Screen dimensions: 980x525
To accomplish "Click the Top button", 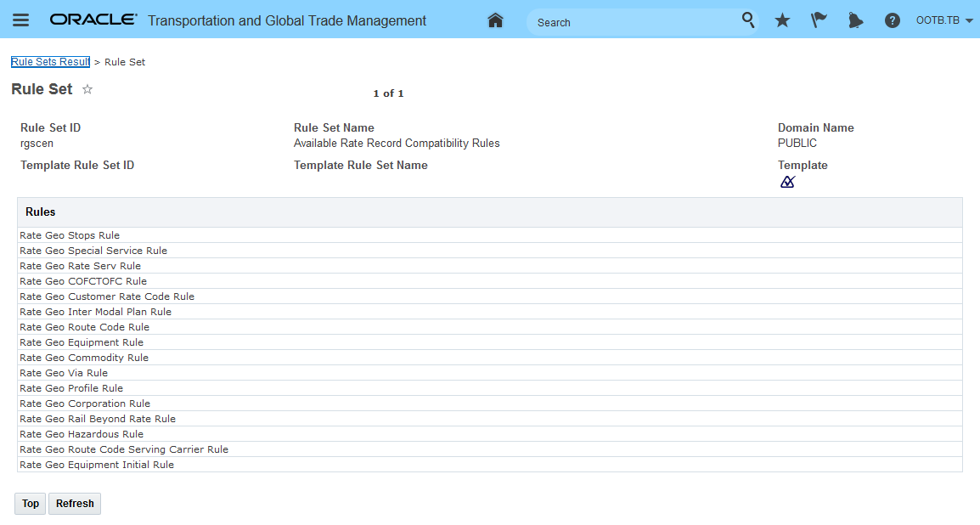I will [31, 504].
